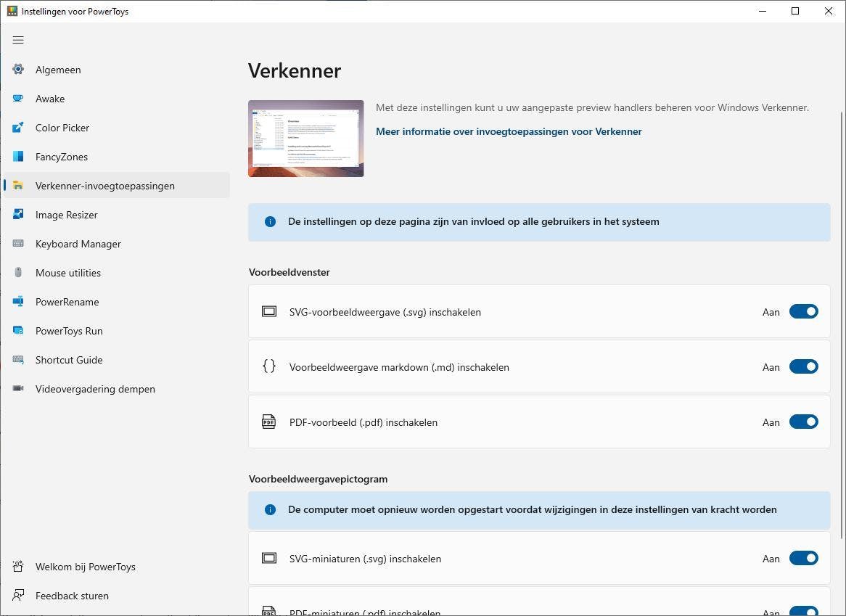Open Welkom bij PowerToys page
The image size is (846, 616).
85,567
